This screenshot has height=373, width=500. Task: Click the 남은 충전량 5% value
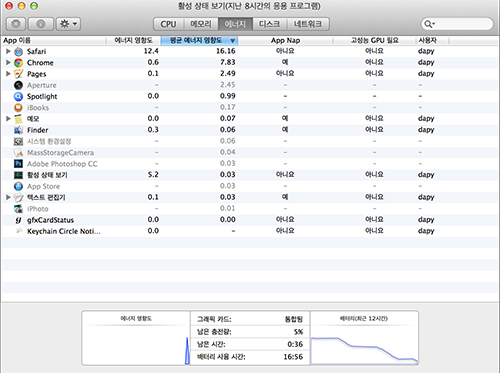298,332
